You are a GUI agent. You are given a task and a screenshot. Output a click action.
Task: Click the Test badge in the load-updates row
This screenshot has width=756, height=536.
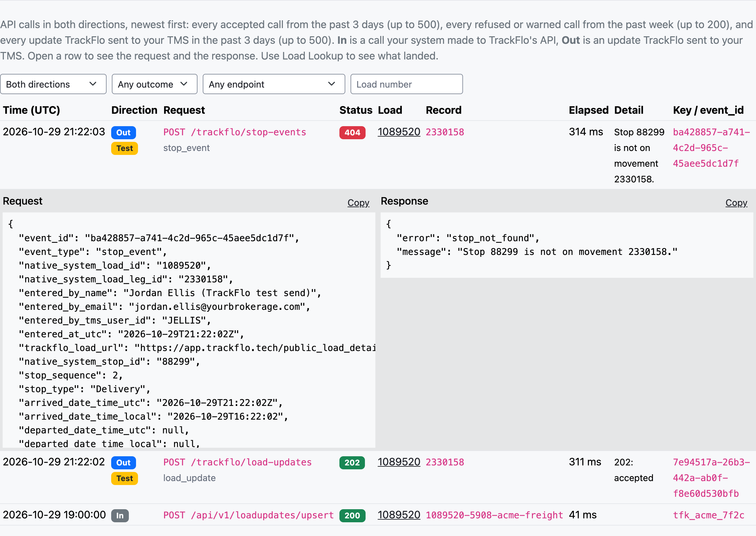click(125, 478)
